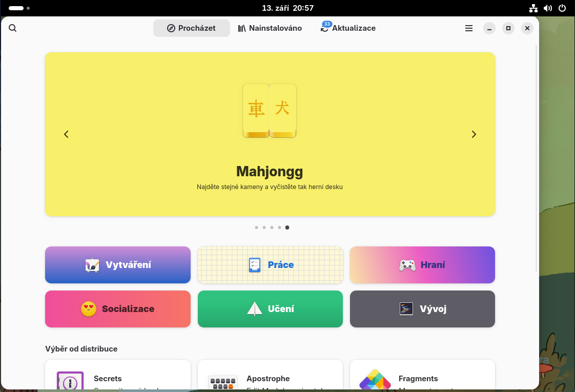Open the Fragments app card
The height and width of the screenshot is (392, 575).
point(422,375)
